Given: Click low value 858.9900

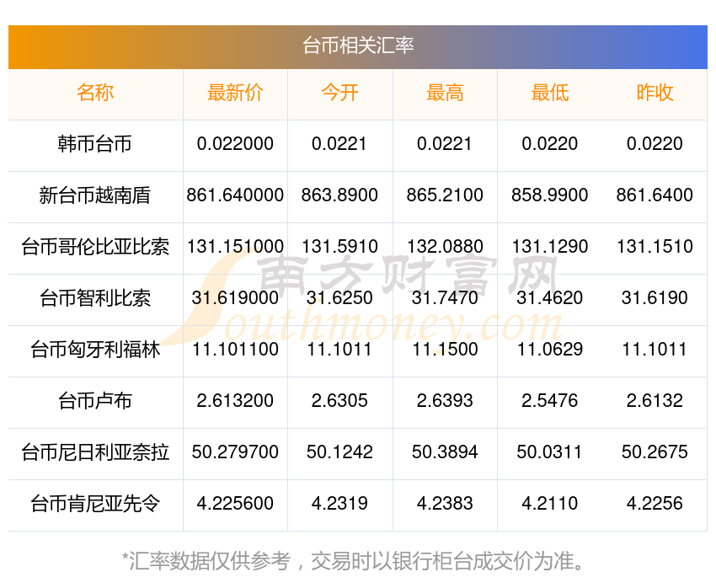Looking at the screenshot, I should pyautogui.click(x=550, y=195).
